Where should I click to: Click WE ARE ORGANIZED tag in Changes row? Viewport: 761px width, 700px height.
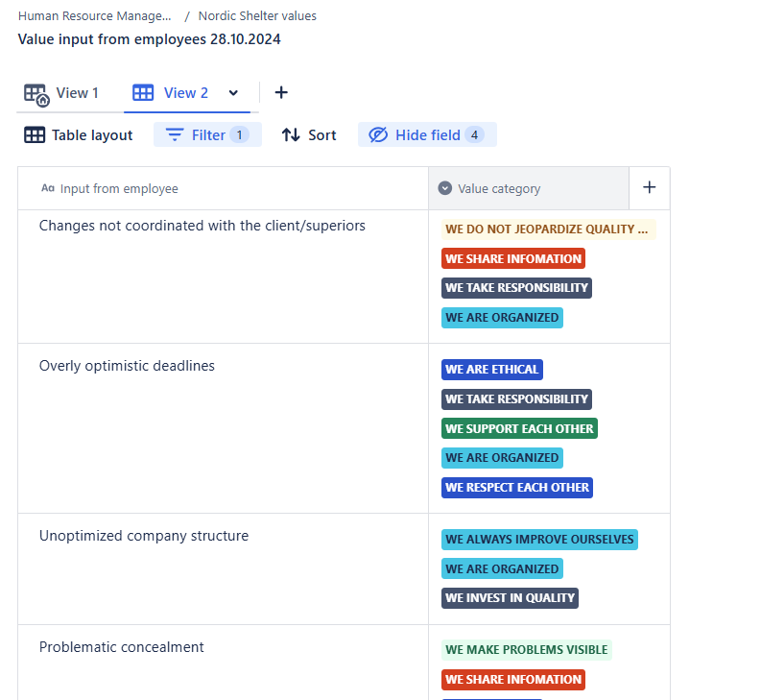pyautogui.click(x=502, y=318)
